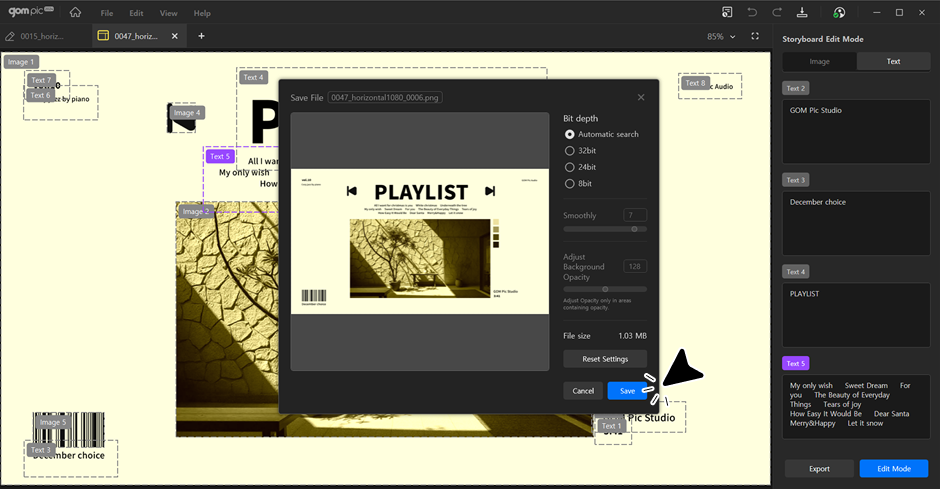Click the Redo arrow icon
Viewport: 940px width, 489px height.
pos(777,13)
